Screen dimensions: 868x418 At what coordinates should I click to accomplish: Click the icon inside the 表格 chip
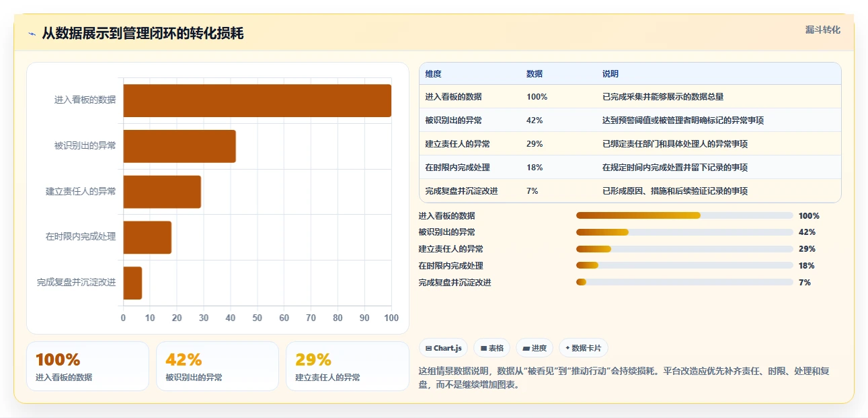coord(483,348)
